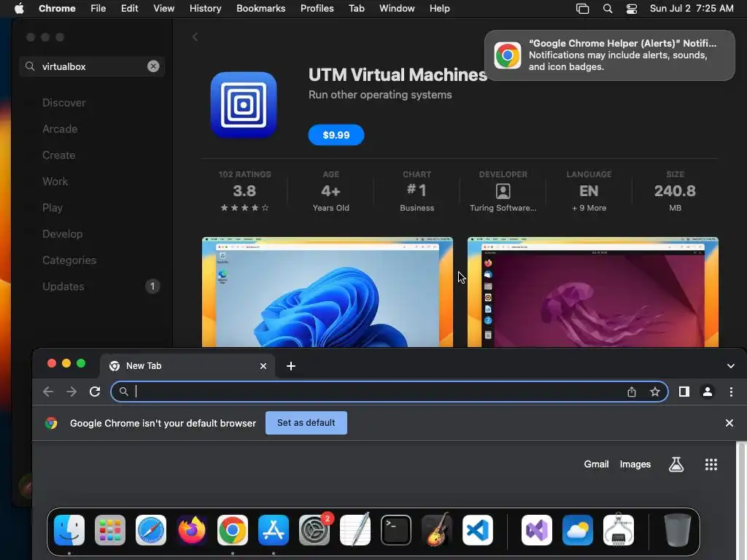Clear the virtualbox search field
The width and height of the screenshot is (747, 560).
(153, 66)
